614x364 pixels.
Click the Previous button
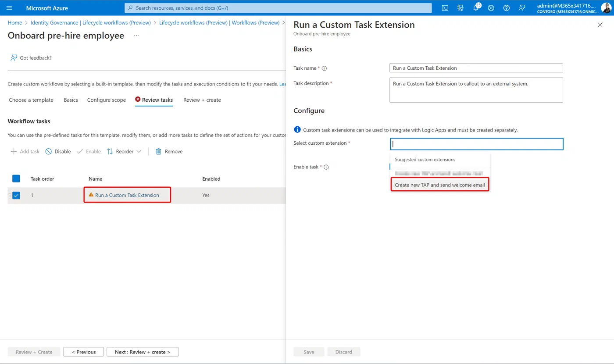[83, 352]
